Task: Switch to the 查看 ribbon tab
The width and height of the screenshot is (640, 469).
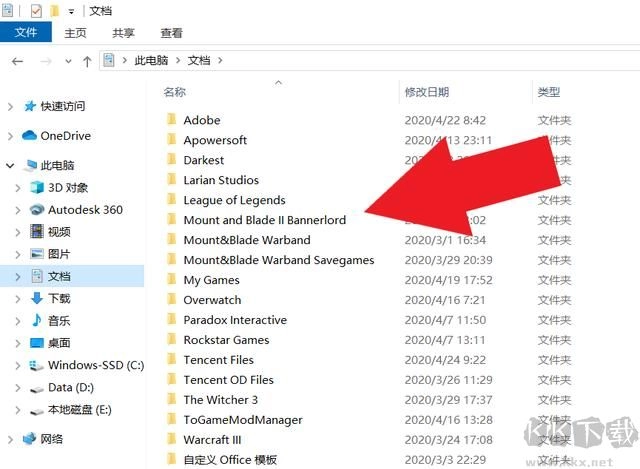Action: click(x=171, y=32)
